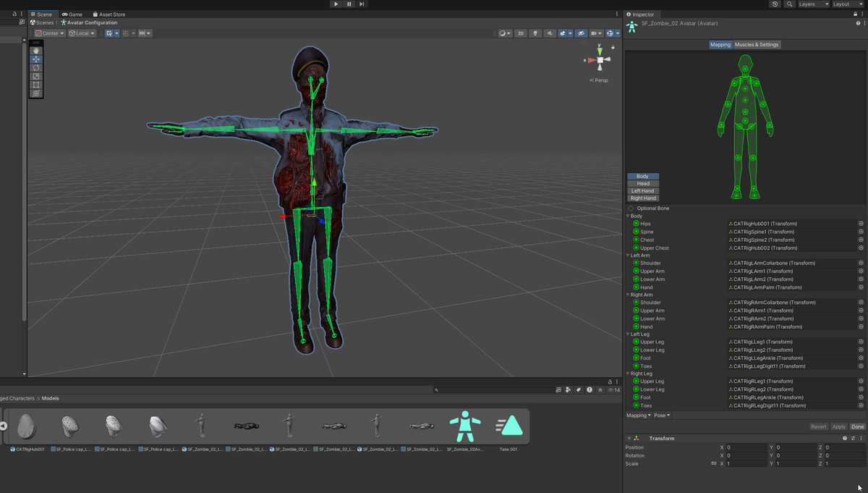The height and width of the screenshot is (493, 868).
Task: Select the Mapping tab
Action: tap(720, 45)
